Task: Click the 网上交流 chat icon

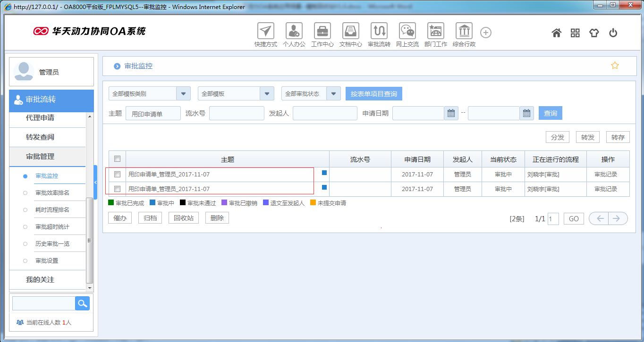Action: pos(407,31)
